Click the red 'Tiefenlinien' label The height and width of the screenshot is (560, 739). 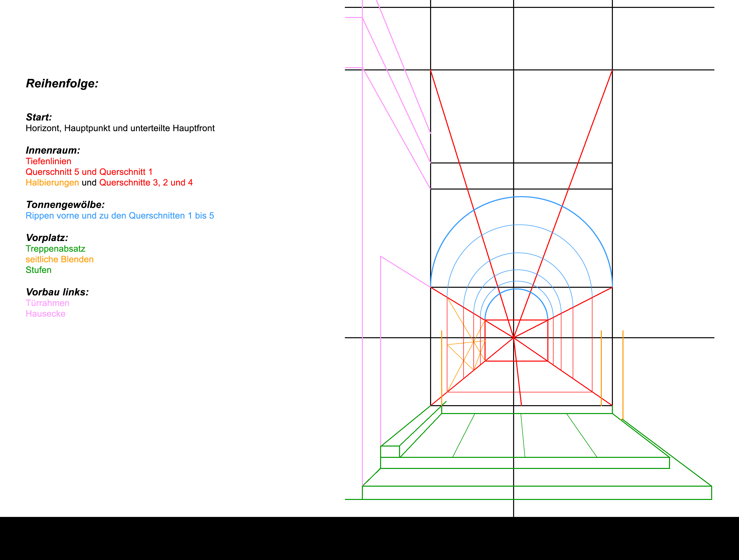(49, 161)
